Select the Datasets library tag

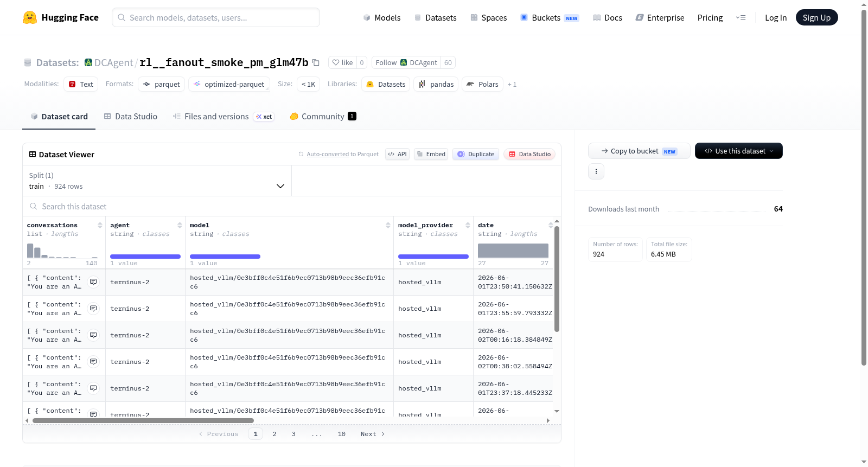tap(386, 84)
